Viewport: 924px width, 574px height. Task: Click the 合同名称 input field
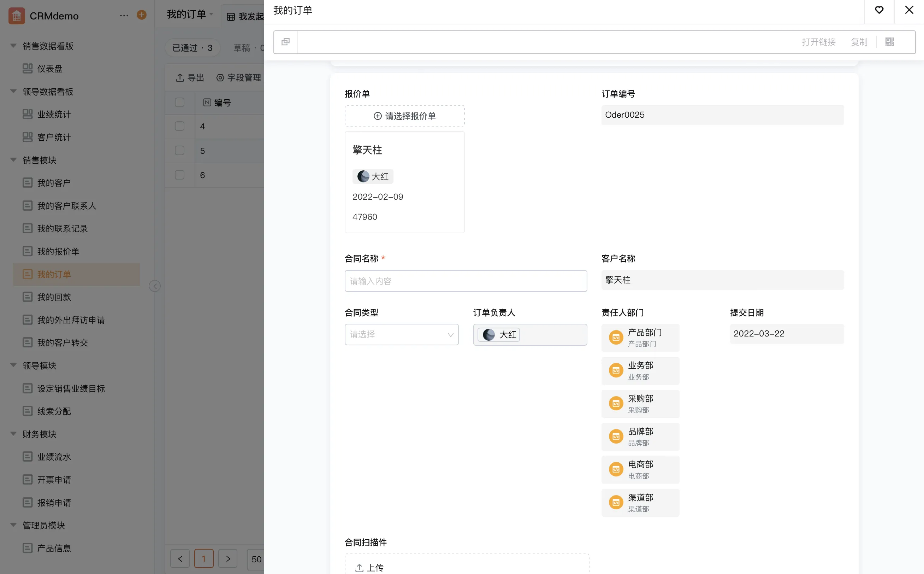click(466, 281)
